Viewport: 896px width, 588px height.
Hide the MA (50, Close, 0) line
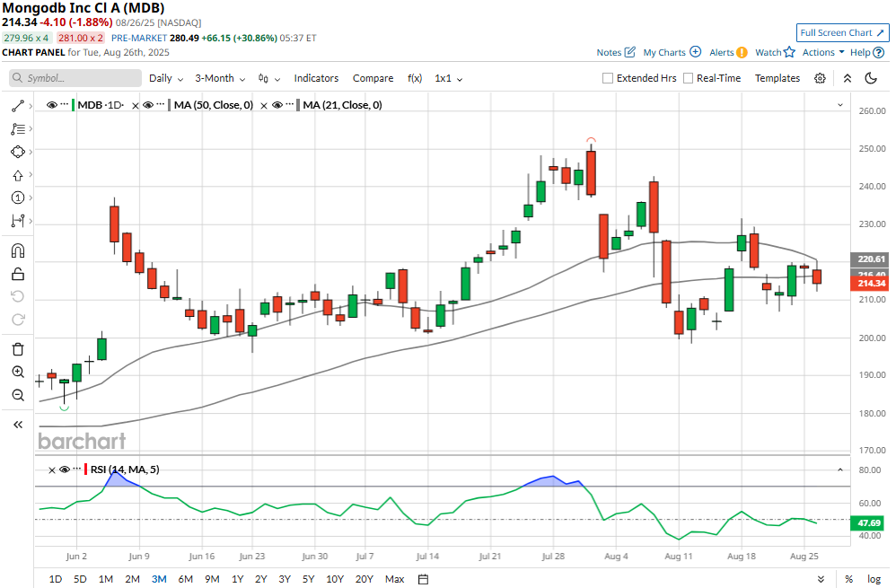click(148, 105)
